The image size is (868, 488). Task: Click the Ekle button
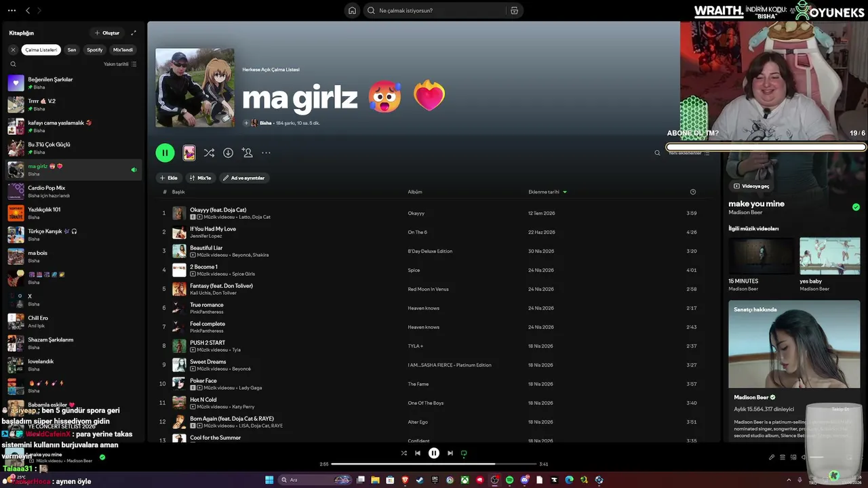[169, 178]
